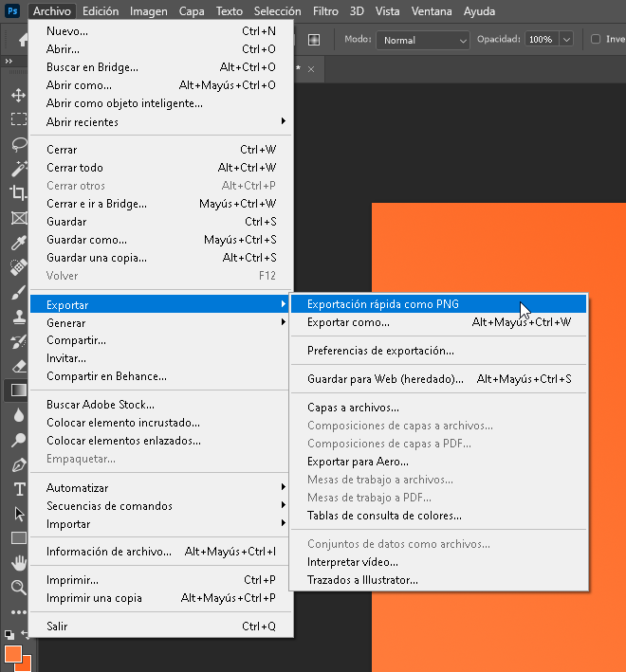Open the Ayuda menu
This screenshot has width=626, height=672.
point(479,11)
